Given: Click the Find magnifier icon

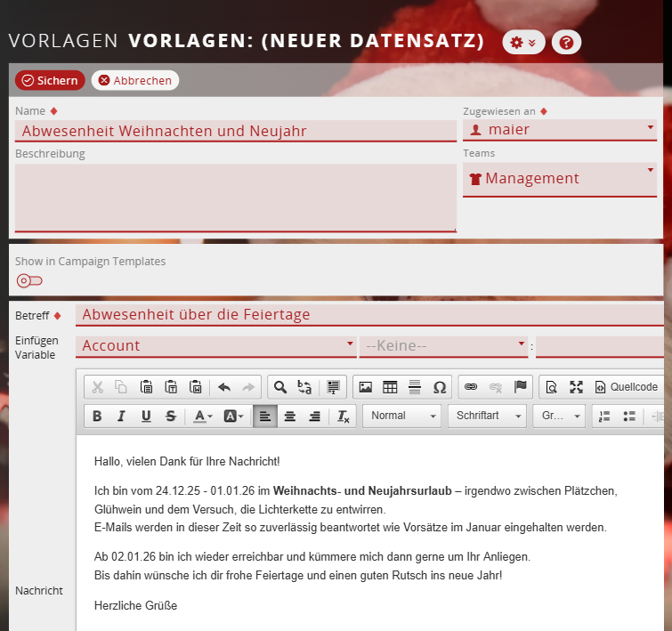Looking at the screenshot, I should pyautogui.click(x=279, y=387).
